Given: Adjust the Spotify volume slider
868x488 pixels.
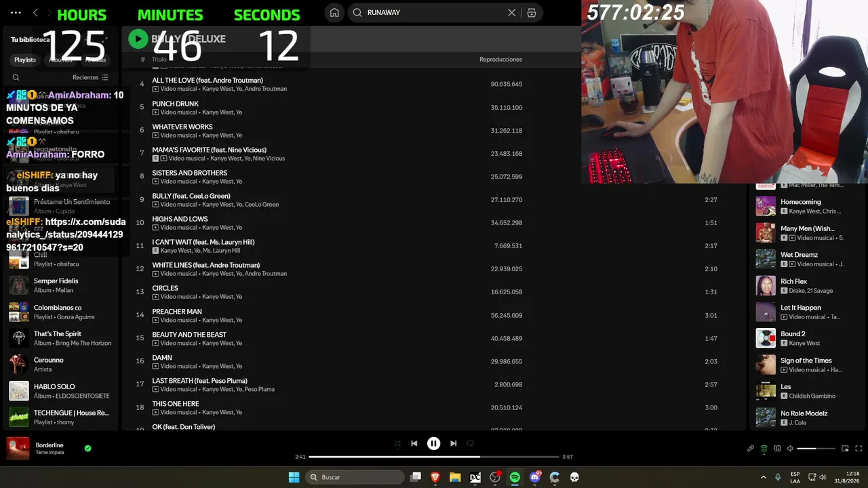Looking at the screenshot, I should point(816,448).
